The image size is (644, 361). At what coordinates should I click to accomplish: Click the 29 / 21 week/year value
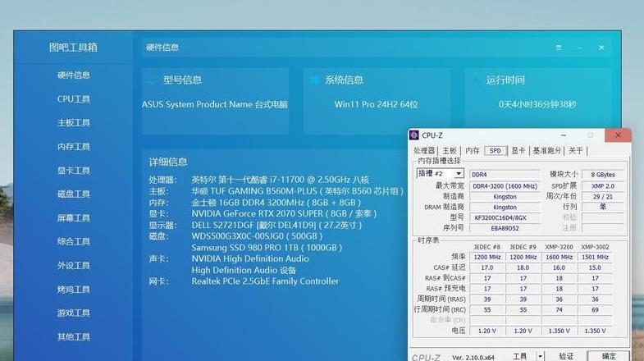pos(603,197)
